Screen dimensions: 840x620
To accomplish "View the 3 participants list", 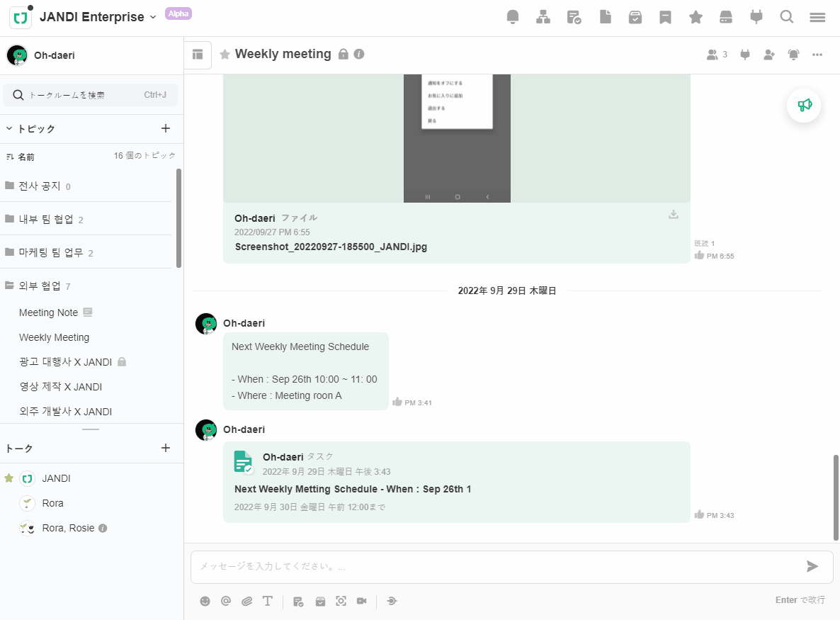I will (717, 55).
